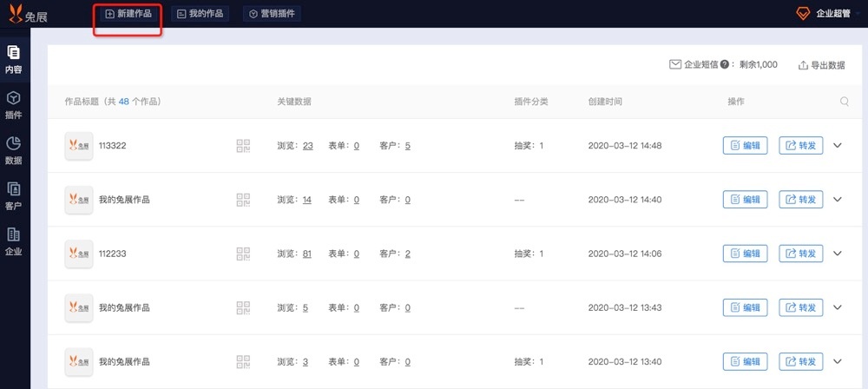Click 导出数据 export button
Viewport: 868px width, 389px height.
coord(821,65)
